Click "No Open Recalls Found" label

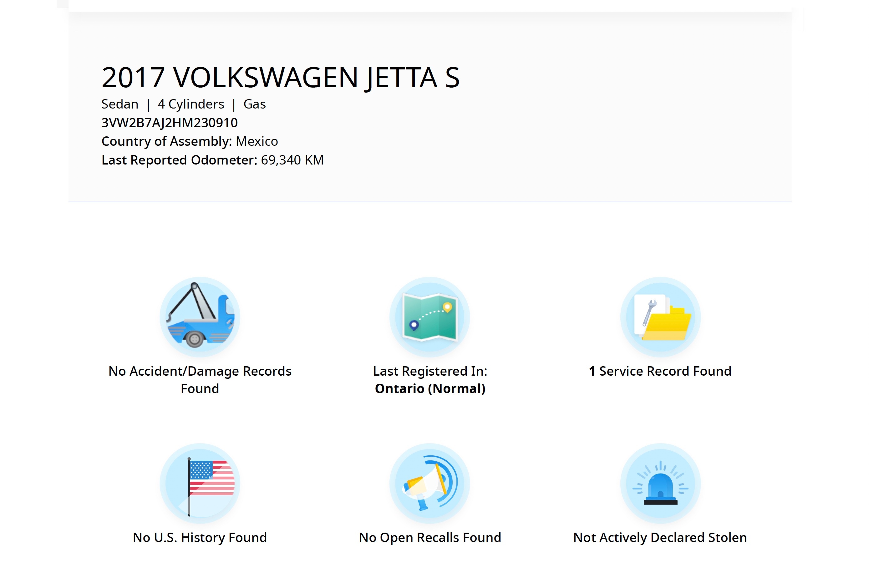coord(430,537)
